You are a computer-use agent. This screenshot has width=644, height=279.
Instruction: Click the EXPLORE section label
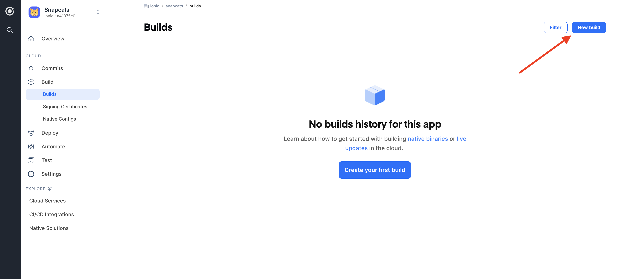coord(36,189)
